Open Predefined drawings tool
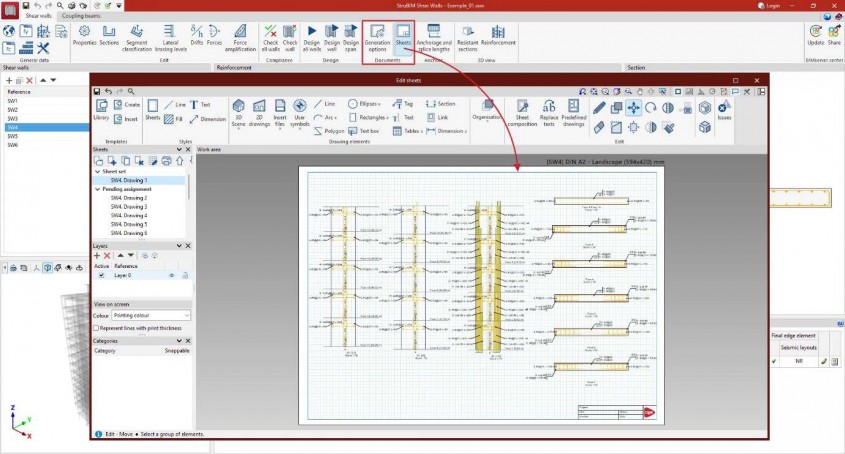Screen dimensions: 845x454 (x=573, y=113)
